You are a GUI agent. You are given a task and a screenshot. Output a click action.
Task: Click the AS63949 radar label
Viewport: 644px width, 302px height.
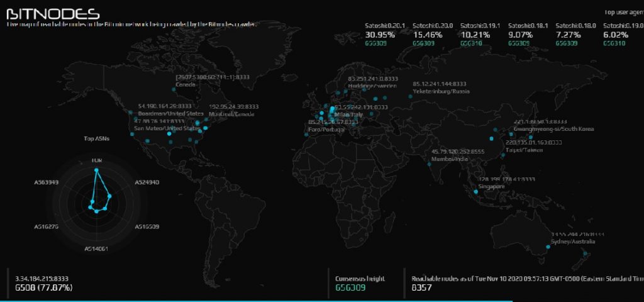click(46, 182)
